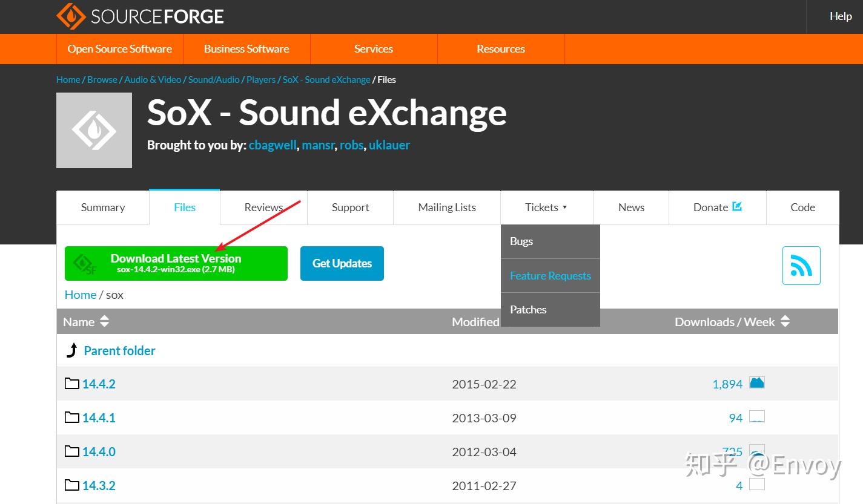The height and width of the screenshot is (504, 863).
Task: Select Feature Requests in Tickets menu
Action: 550,275
